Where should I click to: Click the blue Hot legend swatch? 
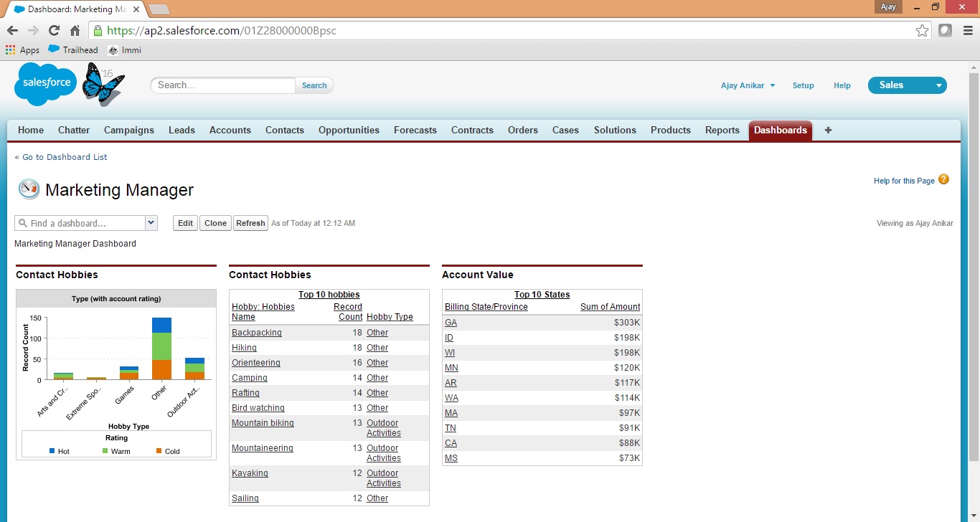(52, 451)
